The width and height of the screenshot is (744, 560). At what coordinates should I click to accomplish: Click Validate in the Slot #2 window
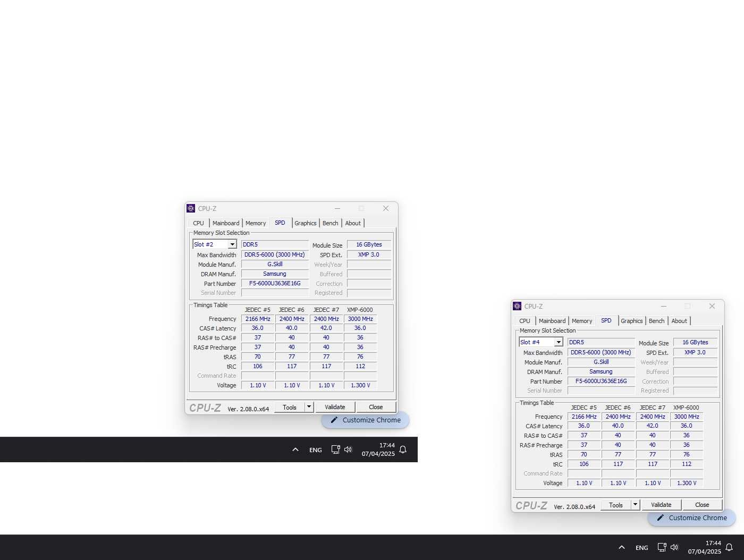click(x=335, y=407)
